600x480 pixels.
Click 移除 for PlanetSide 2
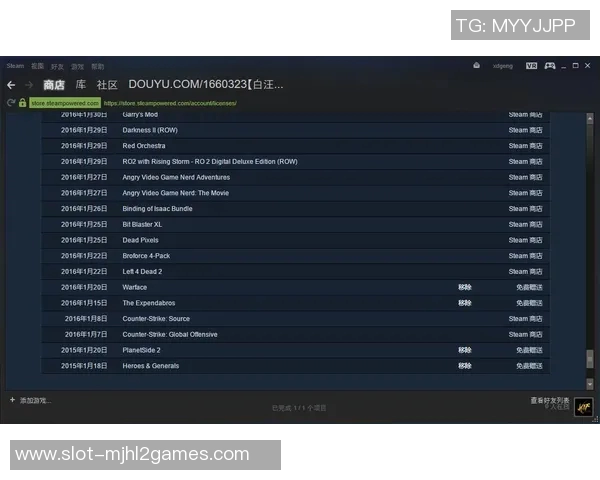(464, 350)
